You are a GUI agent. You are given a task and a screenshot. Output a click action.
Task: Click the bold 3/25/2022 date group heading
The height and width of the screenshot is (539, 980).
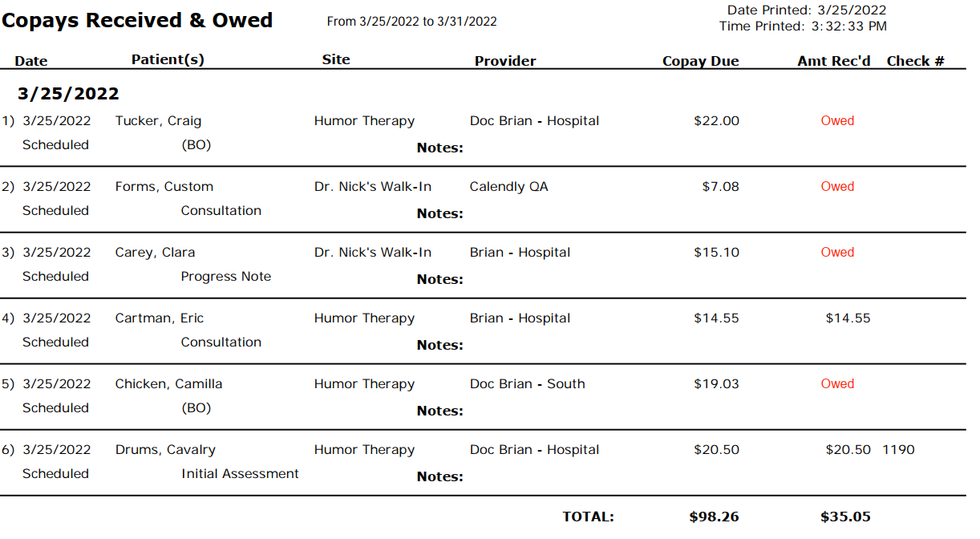point(68,94)
